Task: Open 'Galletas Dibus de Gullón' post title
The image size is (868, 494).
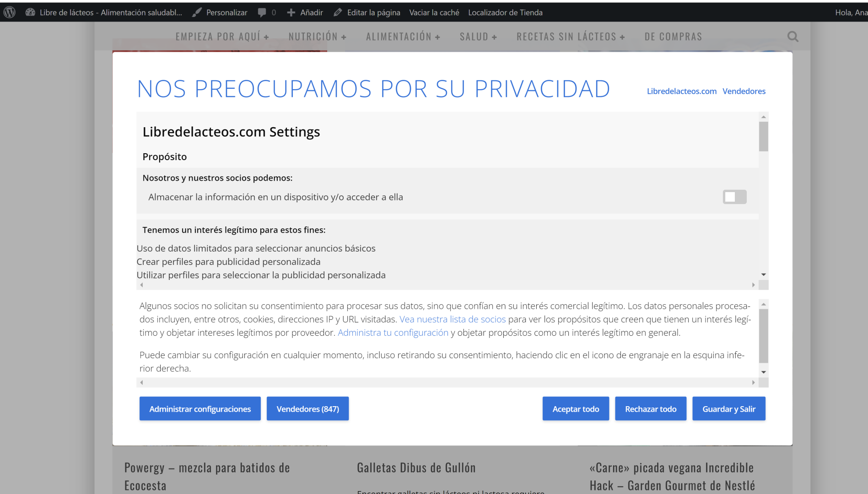Action: tap(416, 468)
